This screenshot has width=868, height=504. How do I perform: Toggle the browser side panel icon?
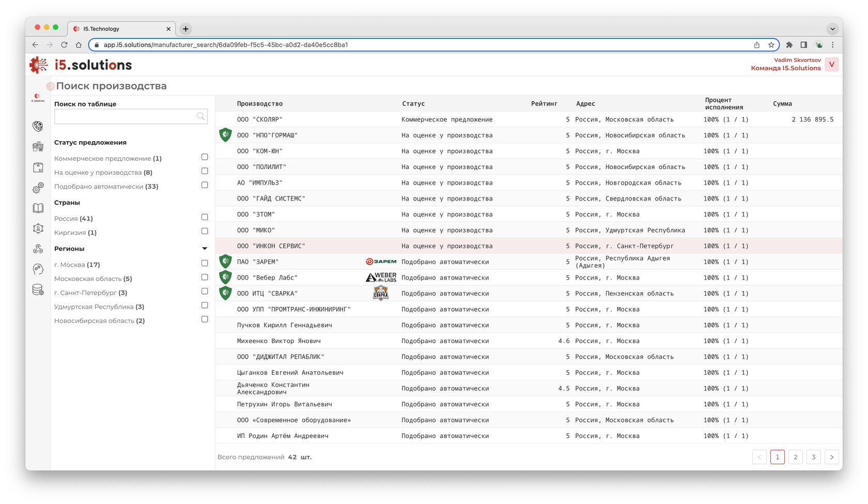click(804, 45)
